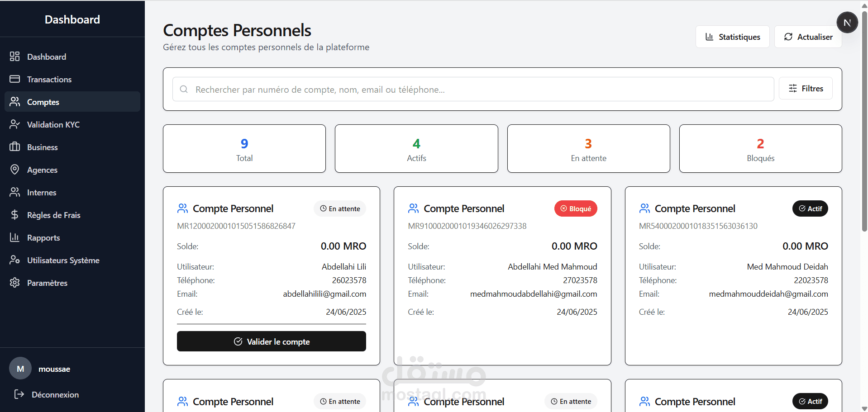The image size is (868, 412).
Task: Open Règles de Frais page
Action: tap(72, 215)
